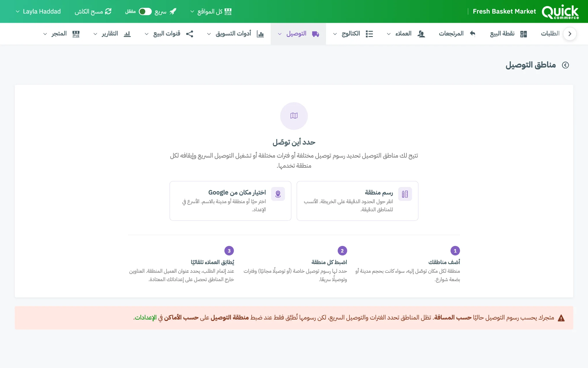588x368 pixels.
Task: Click the التقارير bar chart icon
Action: [x=127, y=34]
